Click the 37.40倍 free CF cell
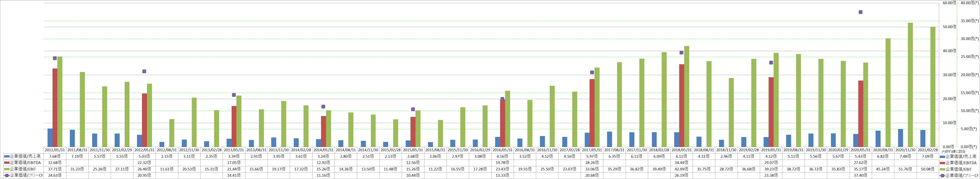The width and height of the screenshot is (980, 179). tap(861, 175)
